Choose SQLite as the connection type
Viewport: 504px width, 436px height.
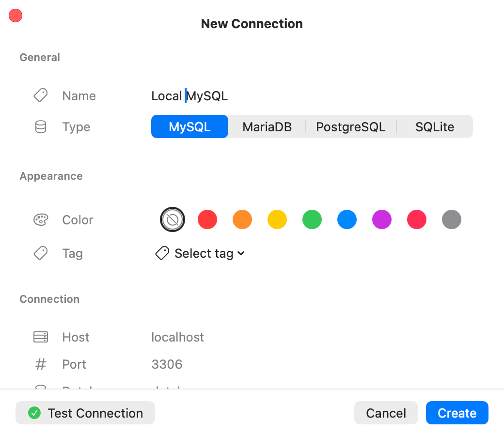click(435, 126)
